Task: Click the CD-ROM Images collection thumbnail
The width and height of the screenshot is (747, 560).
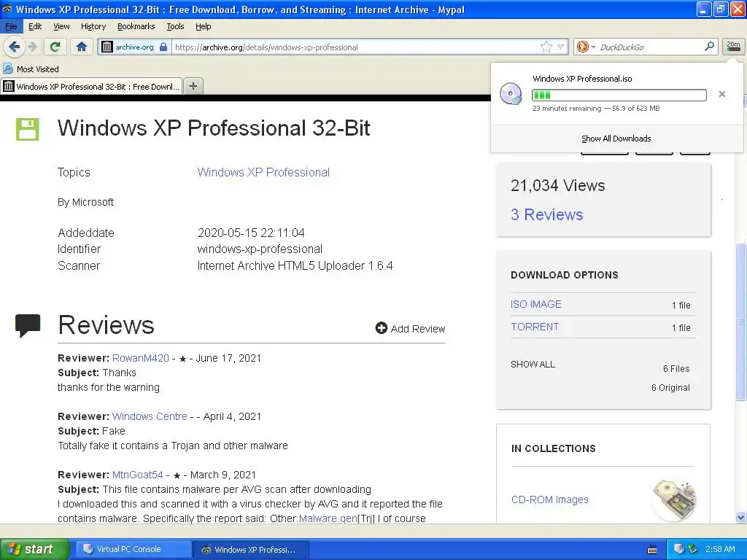Action: coord(674,499)
